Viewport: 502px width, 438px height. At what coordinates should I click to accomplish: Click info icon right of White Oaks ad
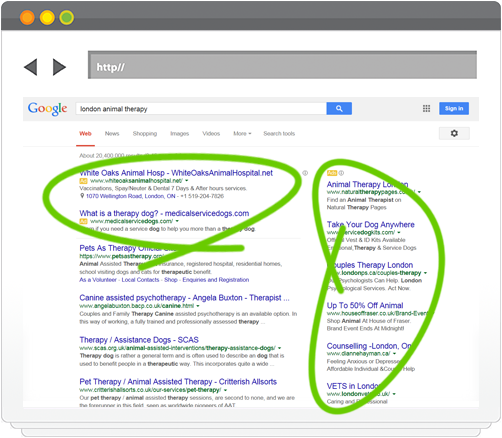tap(305, 173)
